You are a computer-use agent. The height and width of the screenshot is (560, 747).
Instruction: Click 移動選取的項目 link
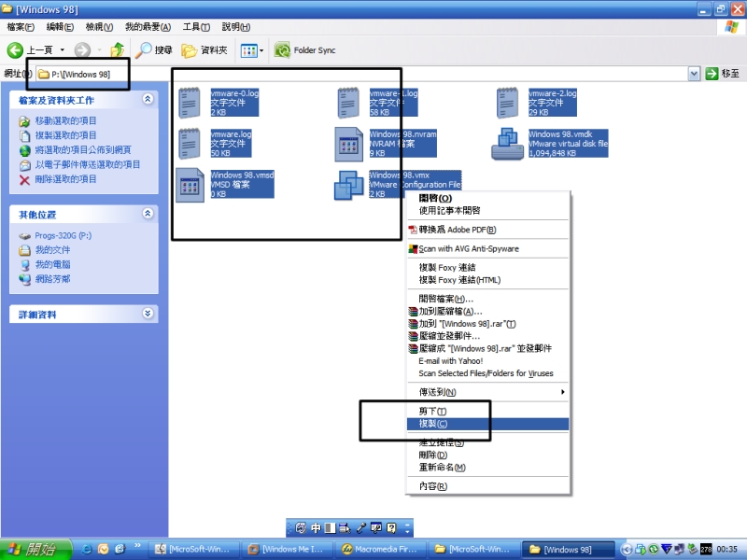[65, 121]
